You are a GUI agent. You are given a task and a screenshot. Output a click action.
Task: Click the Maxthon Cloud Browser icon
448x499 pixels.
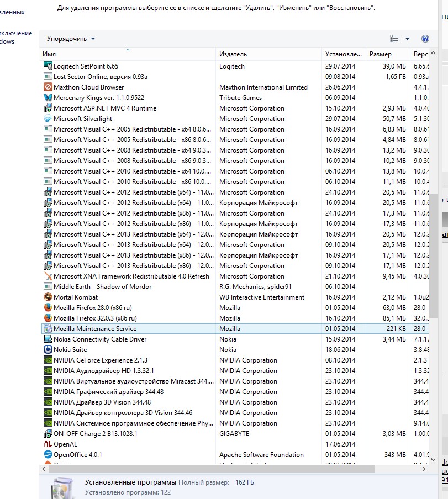(x=48, y=87)
